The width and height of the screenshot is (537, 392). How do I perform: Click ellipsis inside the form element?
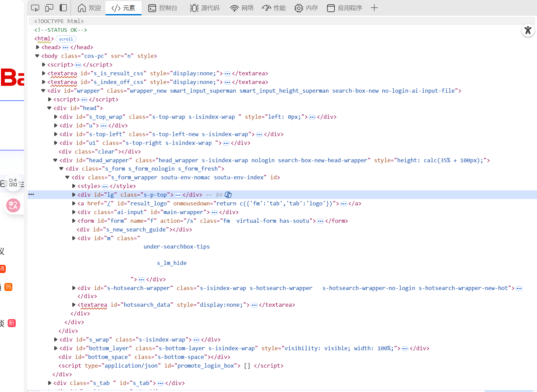pos(320,221)
